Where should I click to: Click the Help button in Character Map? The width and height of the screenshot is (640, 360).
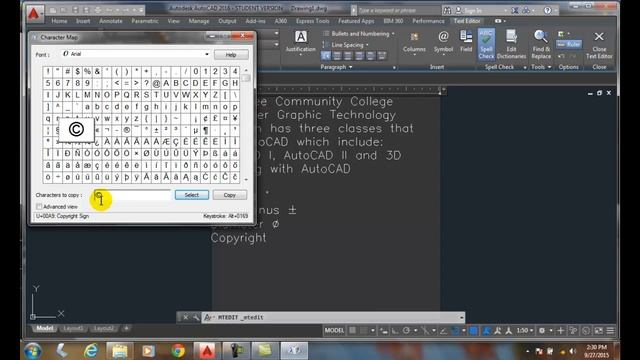pos(231,54)
